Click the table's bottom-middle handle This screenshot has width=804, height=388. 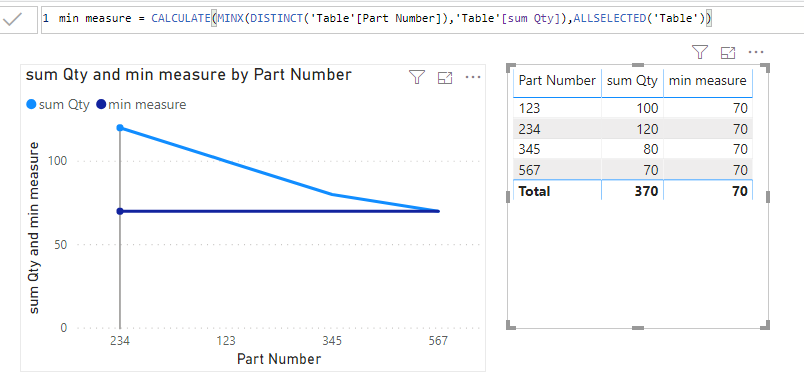click(638, 328)
